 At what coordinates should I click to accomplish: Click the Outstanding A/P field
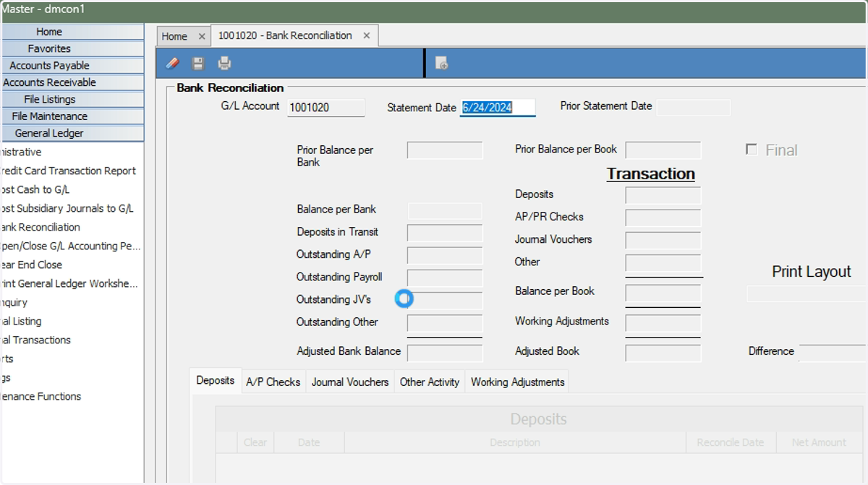(445, 255)
